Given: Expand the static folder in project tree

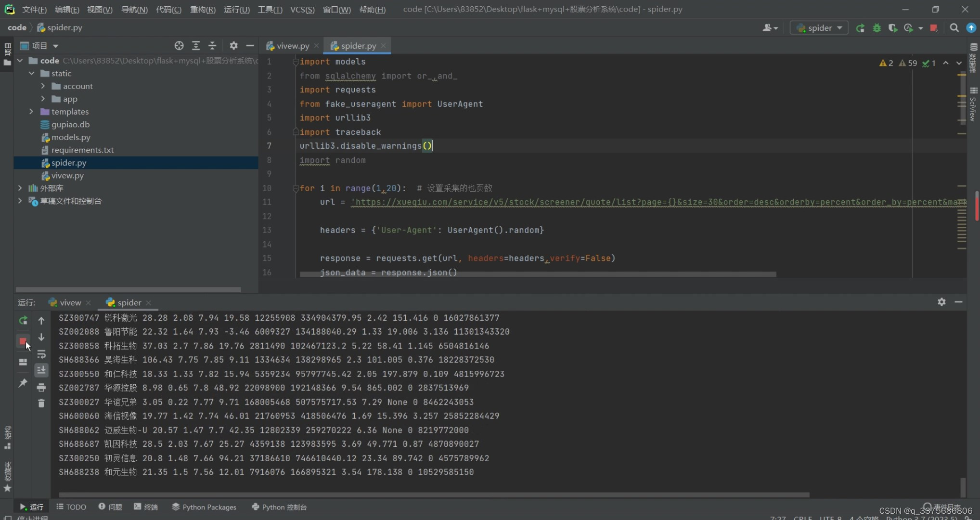Looking at the screenshot, I should point(32,73).
